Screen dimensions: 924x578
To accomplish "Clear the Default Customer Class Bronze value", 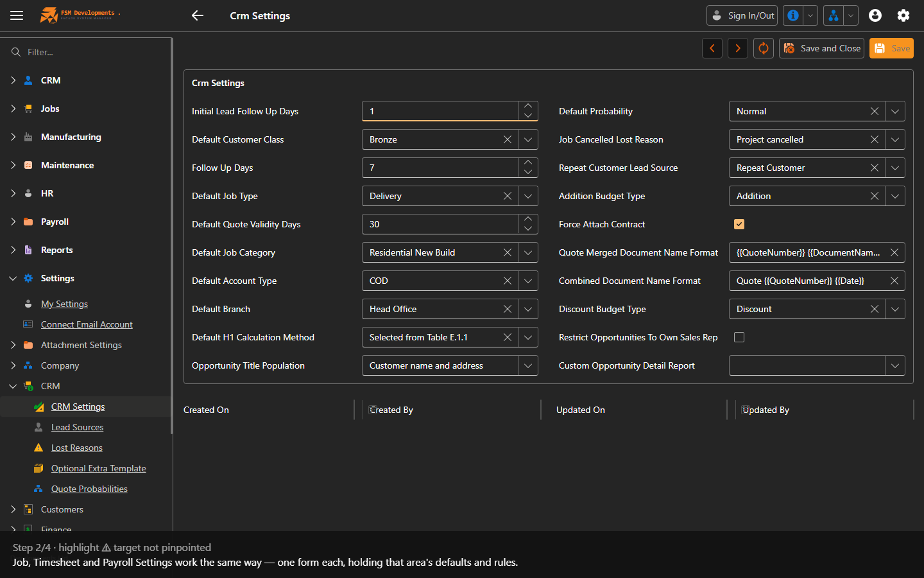I will pyautogui.click(x=508, y=139).
